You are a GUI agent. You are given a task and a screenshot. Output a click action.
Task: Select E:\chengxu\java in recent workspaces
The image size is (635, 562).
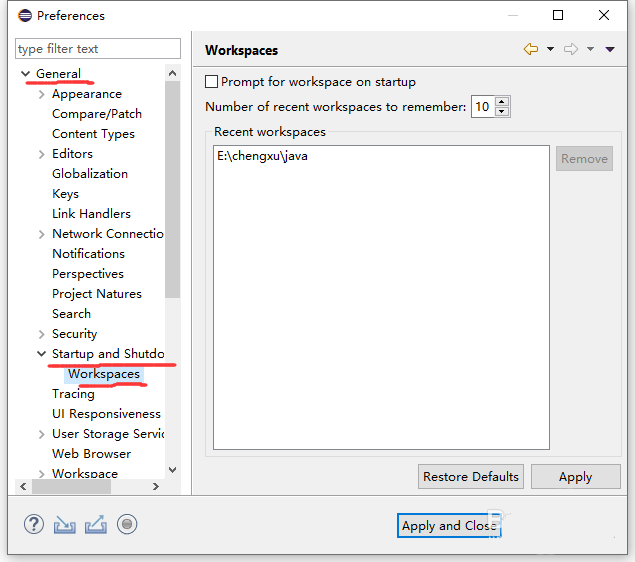262,156
